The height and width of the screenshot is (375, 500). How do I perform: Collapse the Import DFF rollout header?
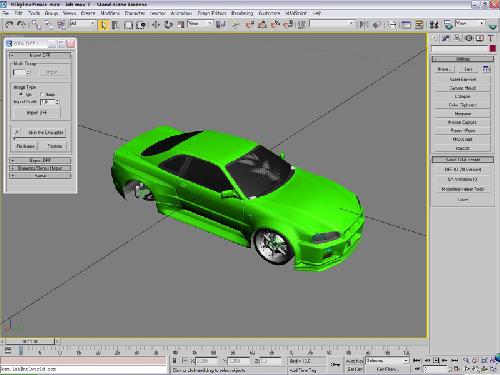pyautogui.click(x=40, y=55)
